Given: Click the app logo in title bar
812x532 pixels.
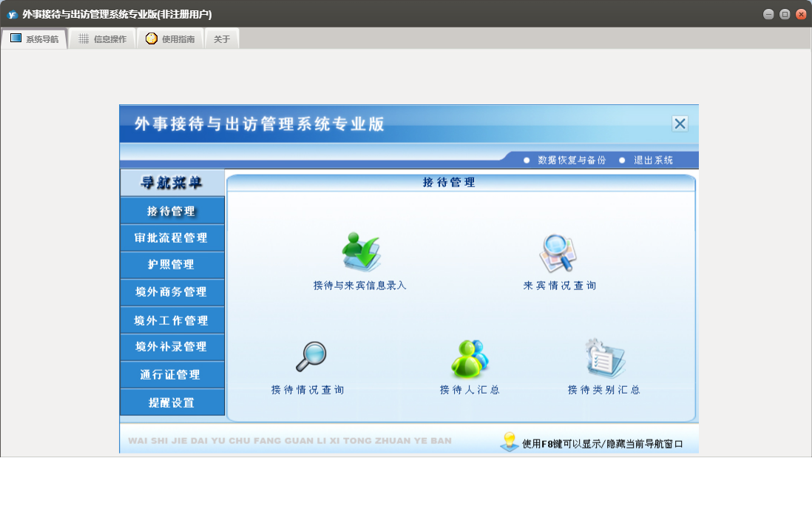Looking at the screenshot, I should 12,15.
